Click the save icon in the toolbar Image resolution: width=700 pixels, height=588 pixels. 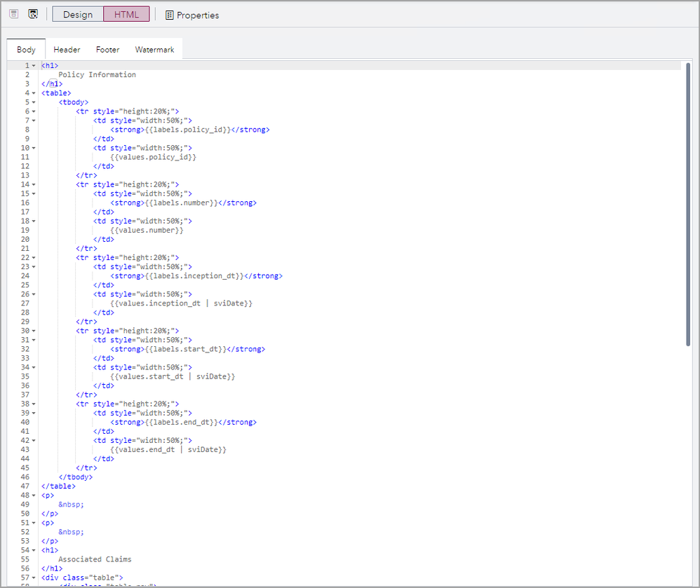13,14
